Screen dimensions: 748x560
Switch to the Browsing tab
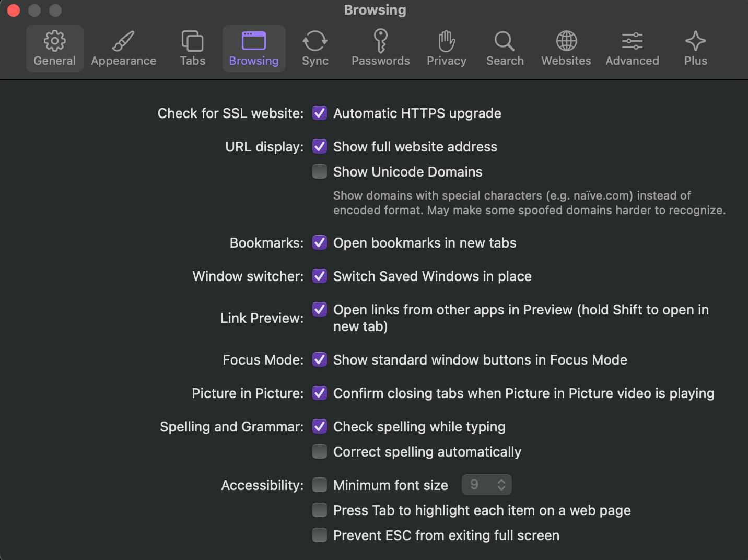pyautogui.click(x=254, y=49)
